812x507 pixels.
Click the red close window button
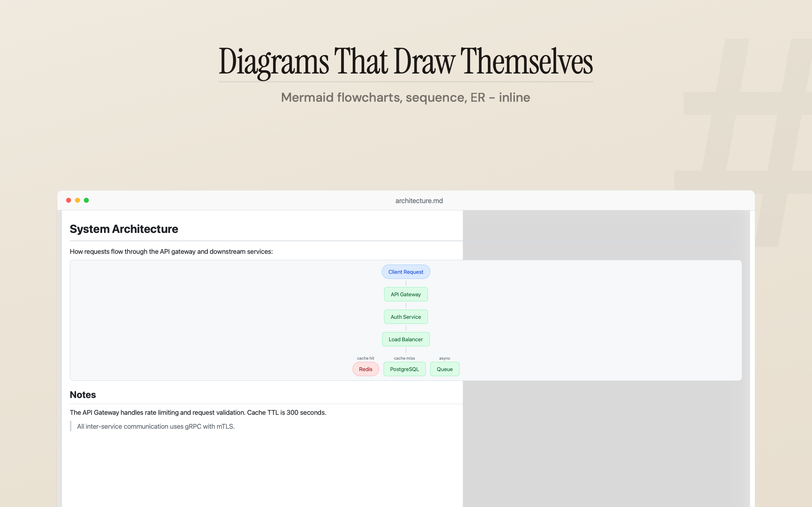[69, 200]
